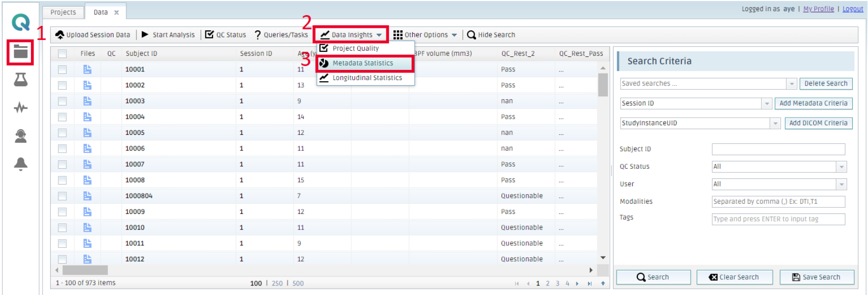Click the Subject ID input field
868x295 pixels.
[x=778, y=149]
